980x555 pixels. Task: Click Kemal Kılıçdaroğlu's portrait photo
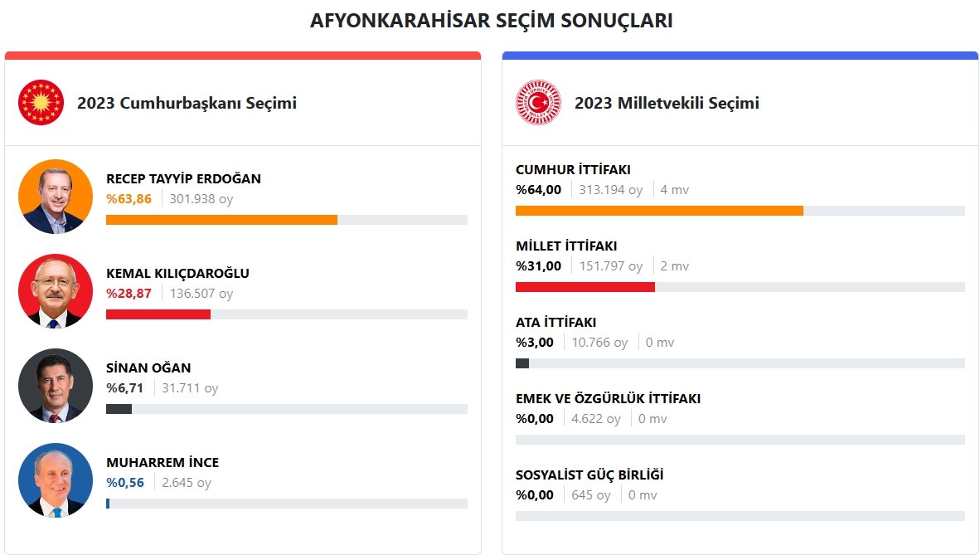tap(55, 291)
